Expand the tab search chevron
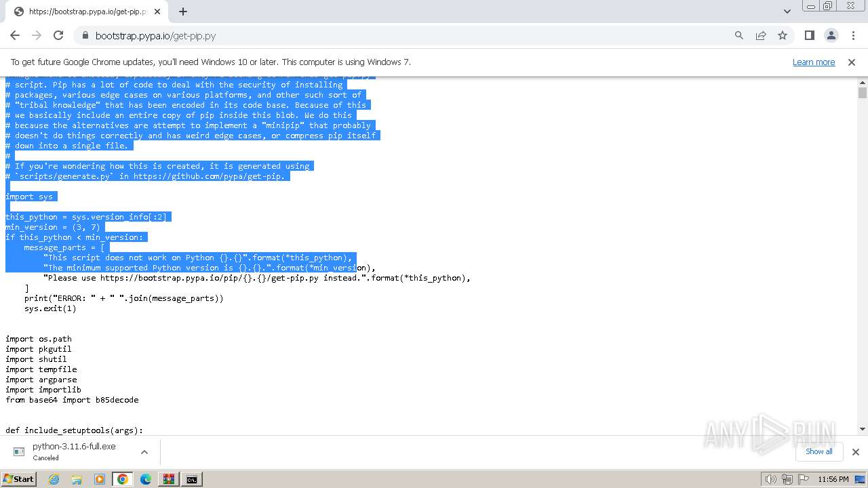Image resolution: width=868 pixels, height=488 pixels. pos(787,12)
